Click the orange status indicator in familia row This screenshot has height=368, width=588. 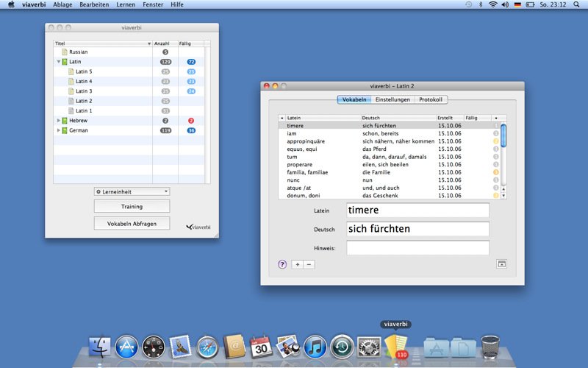click(495, 172)
